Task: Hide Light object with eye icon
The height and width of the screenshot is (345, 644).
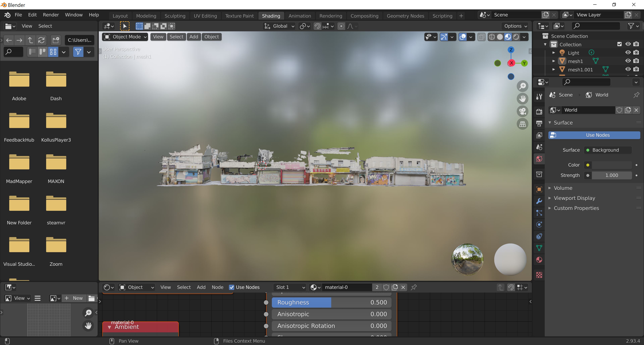Action: coord(628,52)
